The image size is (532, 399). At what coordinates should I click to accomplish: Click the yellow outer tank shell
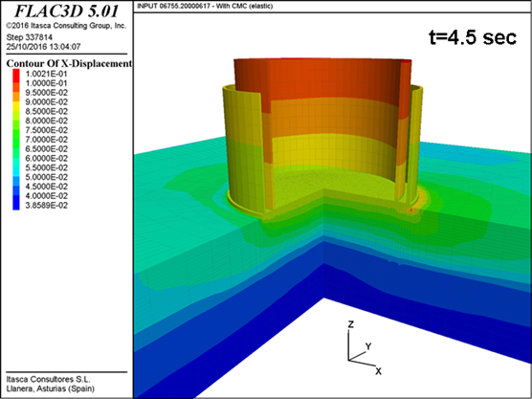(x=243, y=149)
